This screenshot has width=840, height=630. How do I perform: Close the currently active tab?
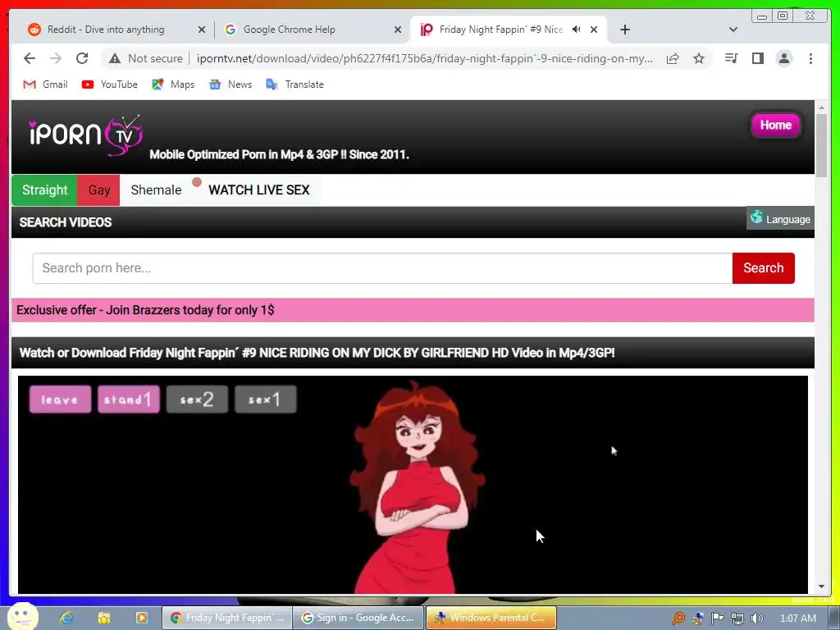(594, 30)
